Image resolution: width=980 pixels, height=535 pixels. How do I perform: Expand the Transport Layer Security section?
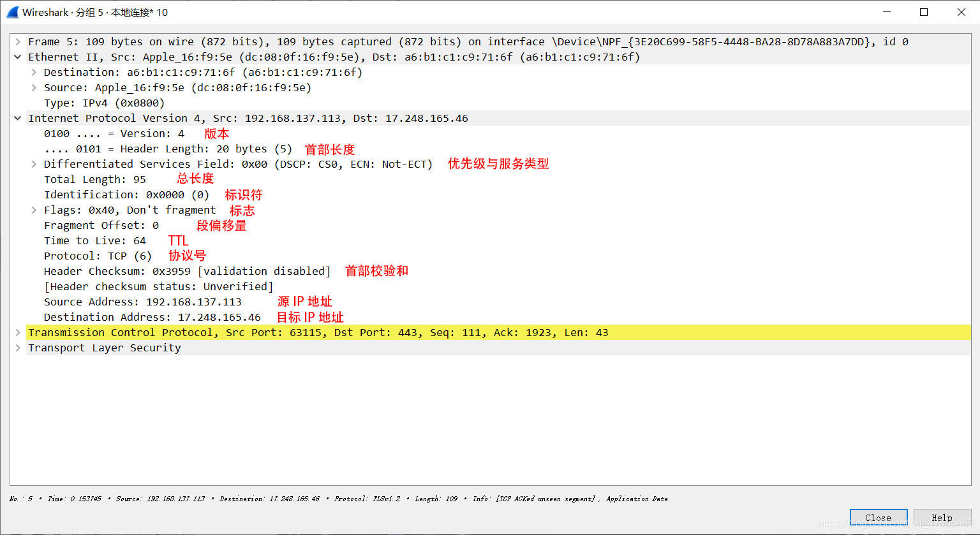tap(18, 348)
